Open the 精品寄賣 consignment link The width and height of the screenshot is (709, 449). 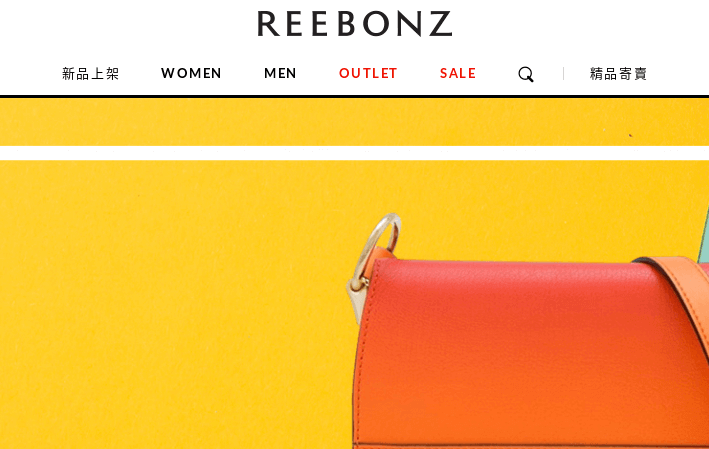click(618, 74)
